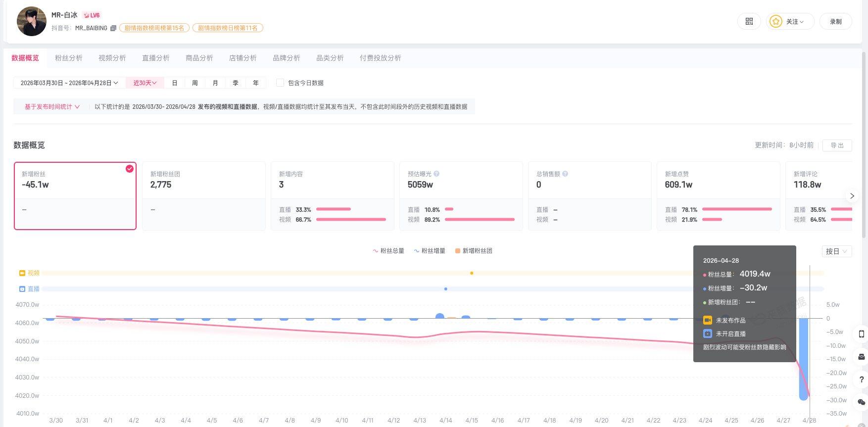This screenshot has width=868, height=427.
Task: Click help icon next to 总销售额
Action: (565, 174)
